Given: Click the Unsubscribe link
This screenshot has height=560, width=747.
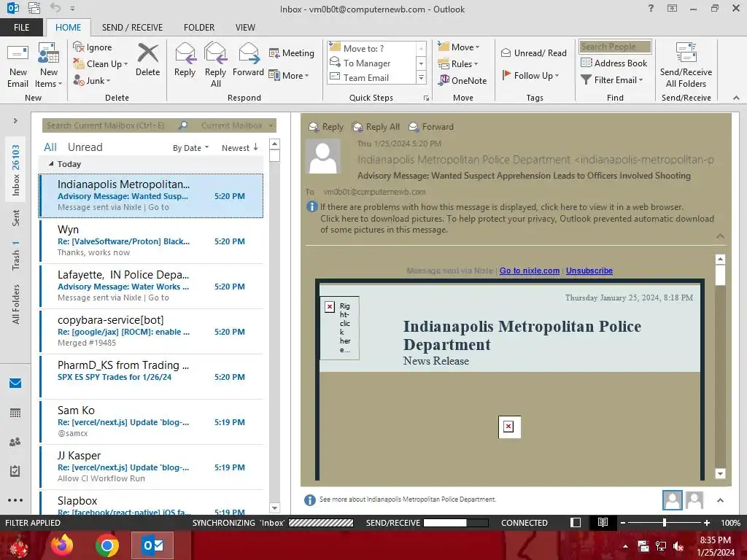Looking at the screenshot, I should click(x=589, y=271).
